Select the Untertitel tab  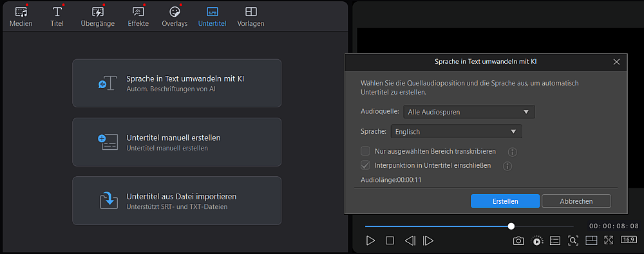point(212,17)
